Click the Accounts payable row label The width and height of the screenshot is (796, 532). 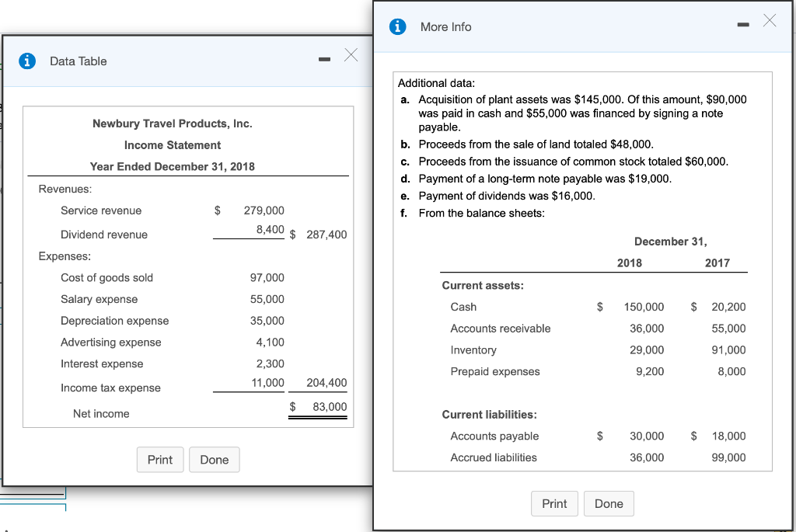tap(494, 436)
